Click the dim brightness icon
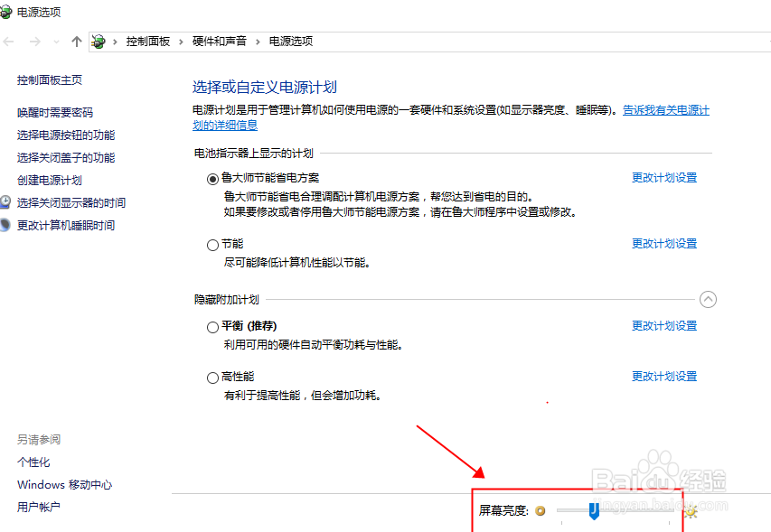771x532 pixels. pyautogui.click(x=541, y=511)
